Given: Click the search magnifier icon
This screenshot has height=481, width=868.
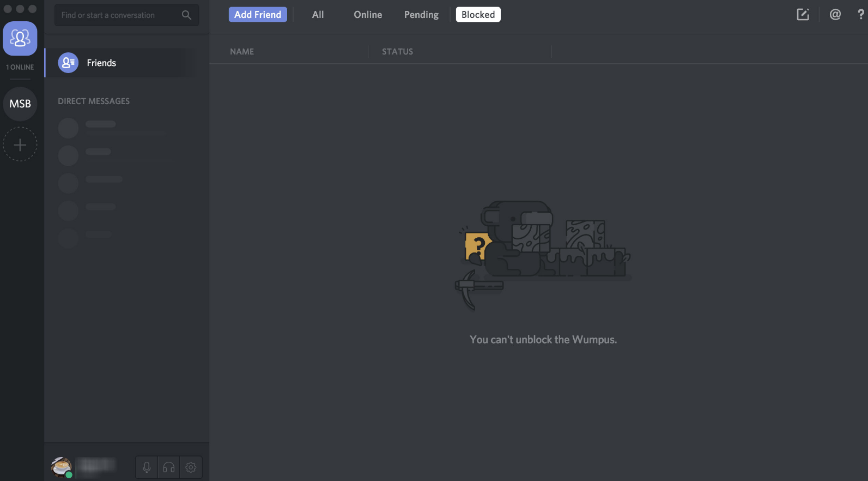Looking at the screenshot, I should click(186, 15).
